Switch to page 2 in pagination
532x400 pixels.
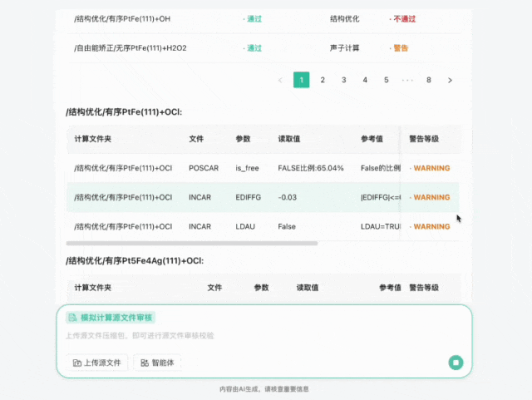tap(323, 80)
